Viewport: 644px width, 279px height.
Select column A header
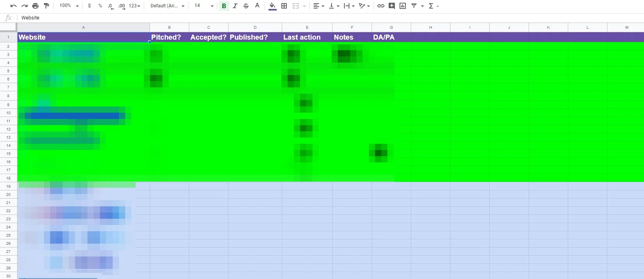[x=84, y=28]
